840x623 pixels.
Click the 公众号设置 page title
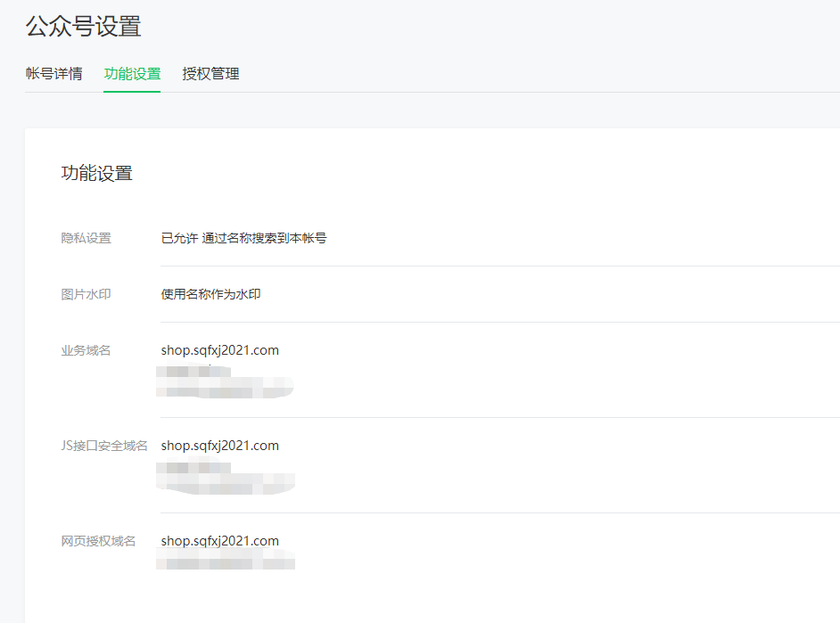(83, 26)
